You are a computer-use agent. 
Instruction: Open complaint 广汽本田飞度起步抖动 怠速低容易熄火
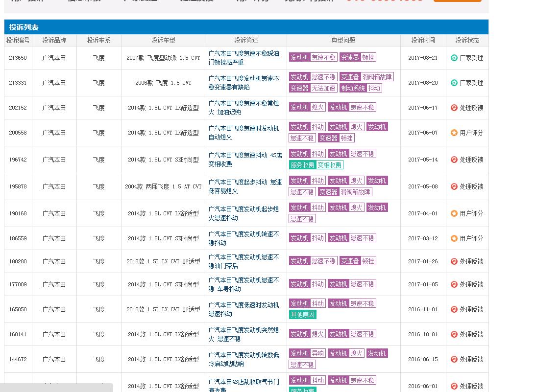245,186
